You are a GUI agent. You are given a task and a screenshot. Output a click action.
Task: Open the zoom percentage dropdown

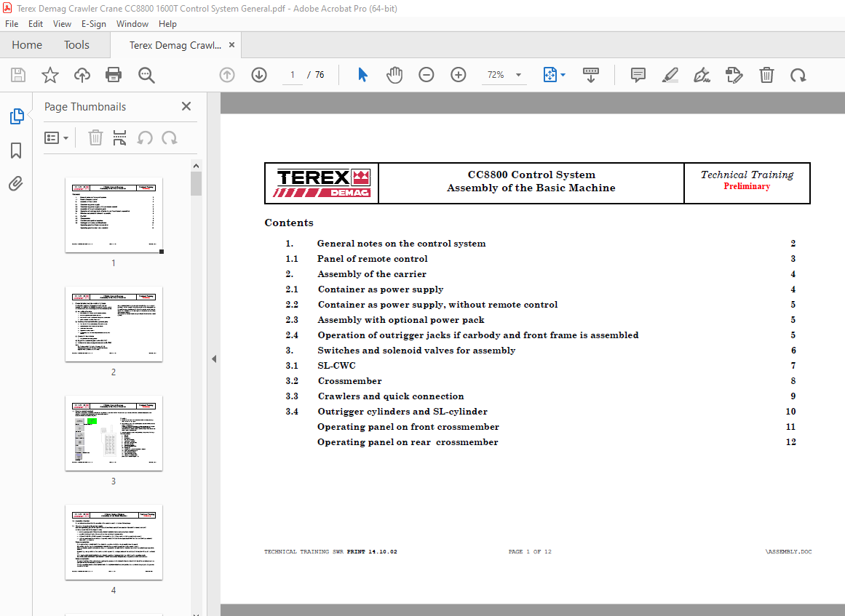click(x=518, y=75)
